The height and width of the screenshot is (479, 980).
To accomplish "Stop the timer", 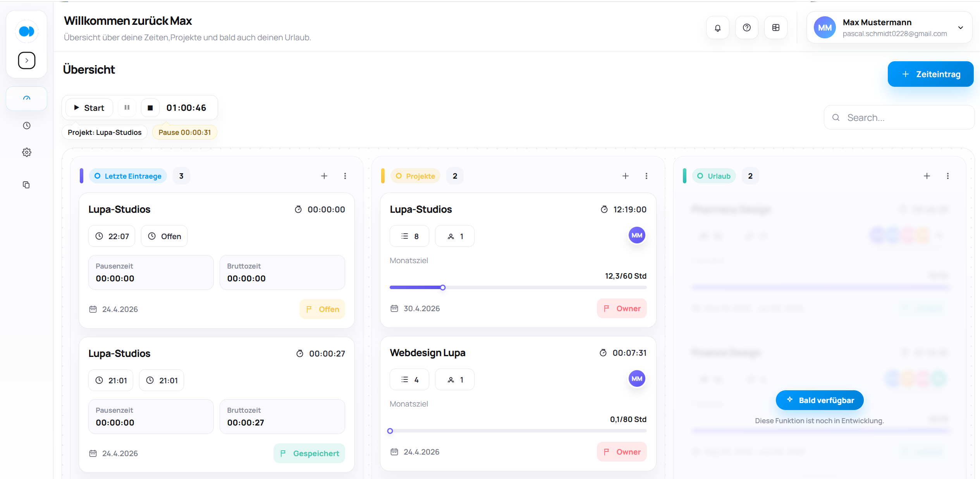I will coord(150,108).
